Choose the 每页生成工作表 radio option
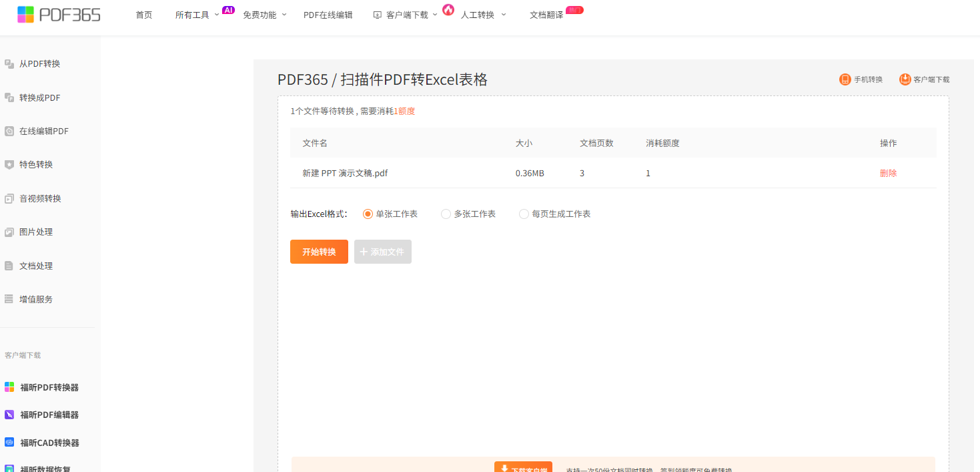The height and width of the screenshot is (472, 980). click(524, 214)
